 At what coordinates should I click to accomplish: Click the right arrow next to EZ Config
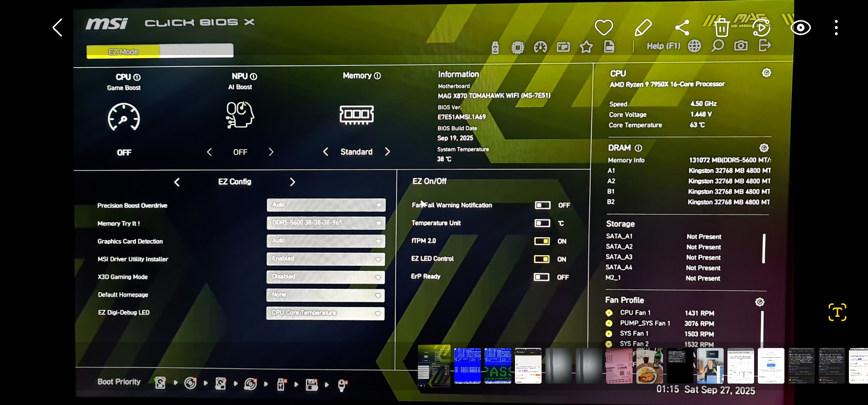point(292,182)
